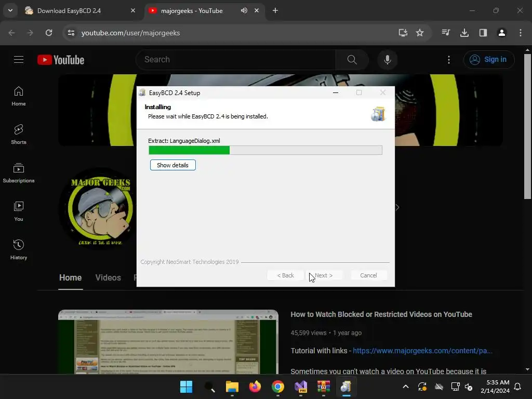
Task: Launch Firefox from the taskbar
Action: 255,387
